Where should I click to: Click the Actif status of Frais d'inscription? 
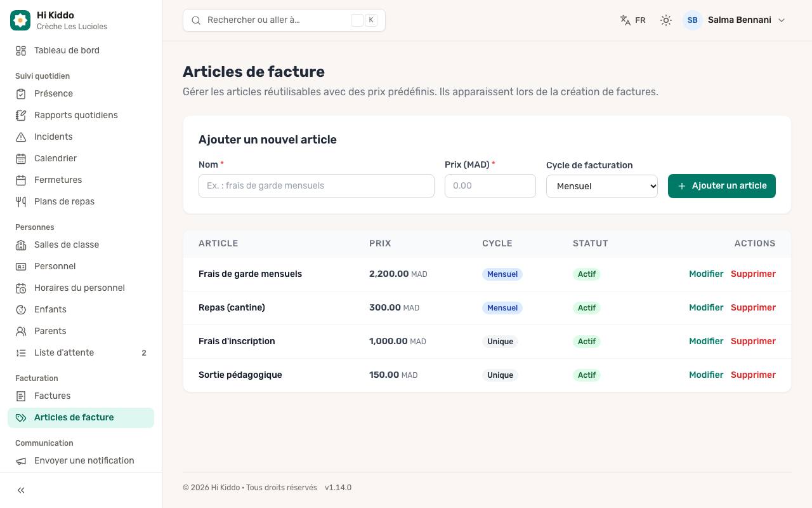click(x=587, y=342)
